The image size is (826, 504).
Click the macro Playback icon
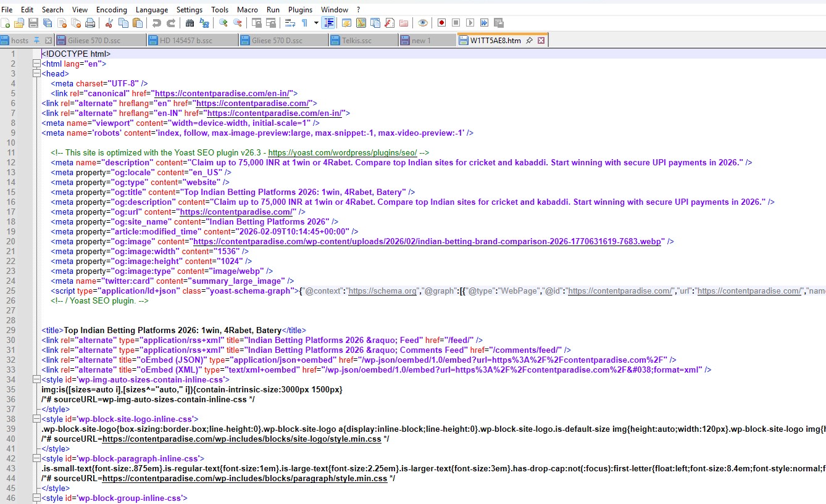[470, 23]
